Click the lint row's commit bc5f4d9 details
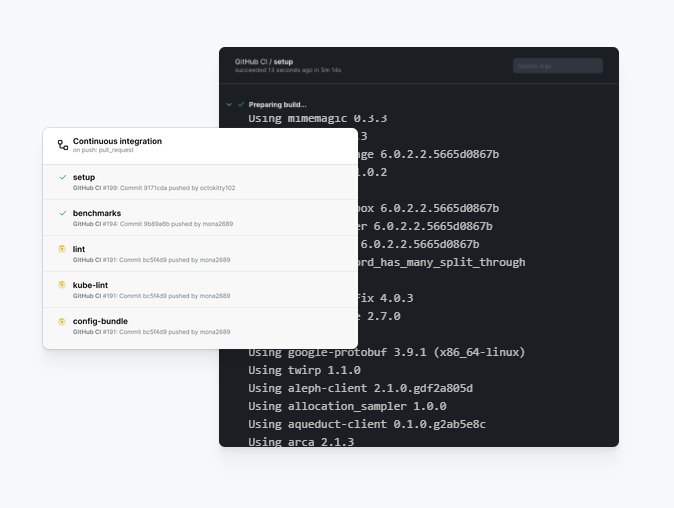This screenshot has height=508, width=674. (175, 260)
